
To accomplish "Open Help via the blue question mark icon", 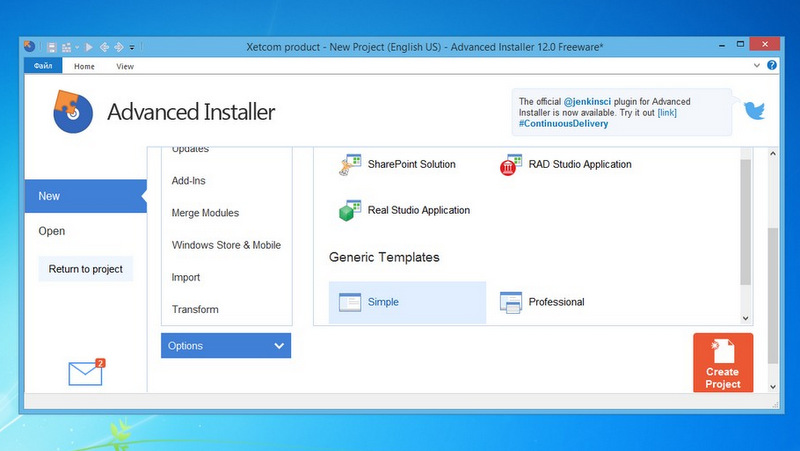I will click(x=772, y=65).
